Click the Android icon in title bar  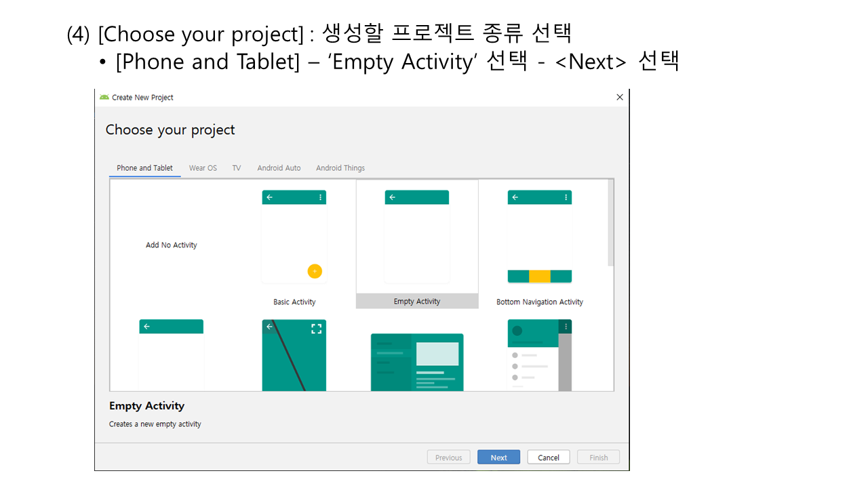104,98
